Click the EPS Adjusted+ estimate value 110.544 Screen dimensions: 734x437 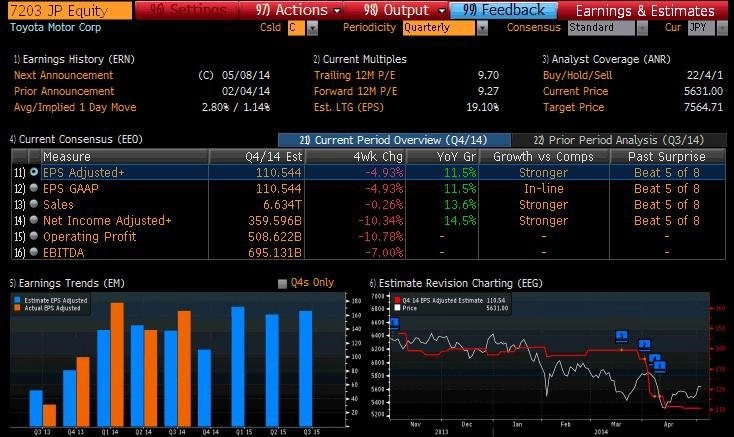[279, 173]
